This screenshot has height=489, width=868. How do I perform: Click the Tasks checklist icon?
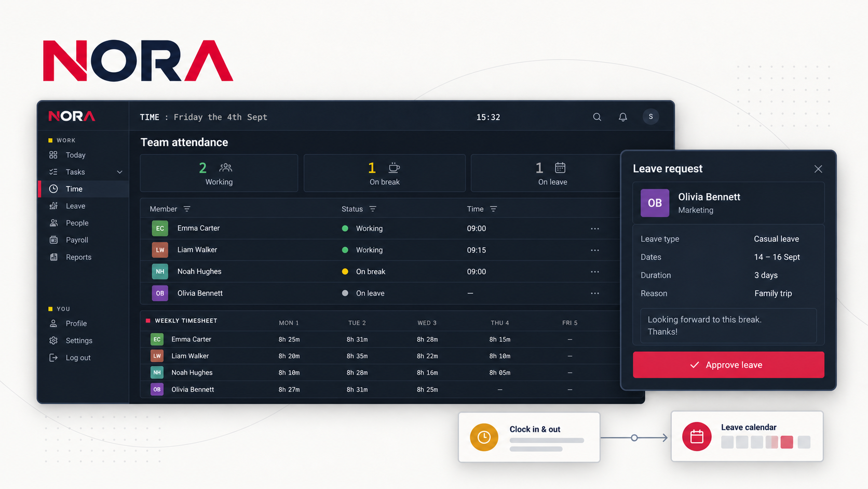tap(53, 172)
